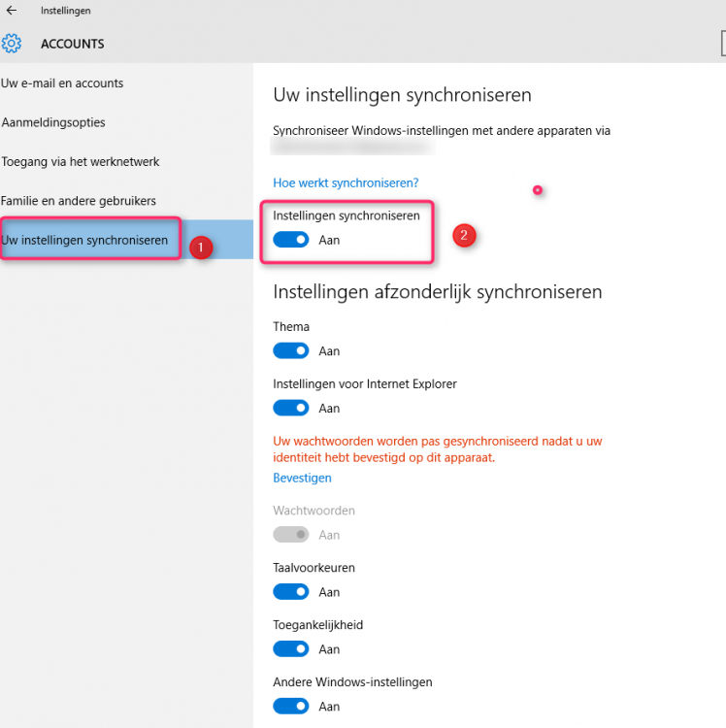
Task: Click the ACCOUNTS header title
Action: pos(73,44)
